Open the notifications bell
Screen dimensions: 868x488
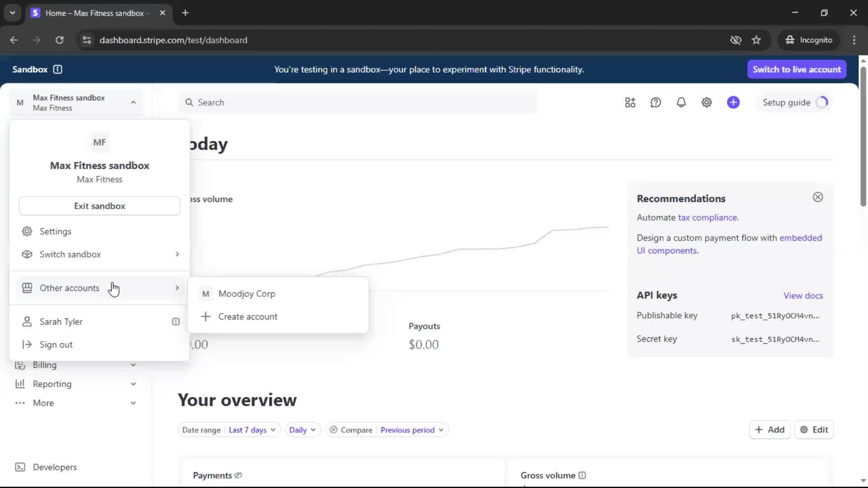[681, 103]
